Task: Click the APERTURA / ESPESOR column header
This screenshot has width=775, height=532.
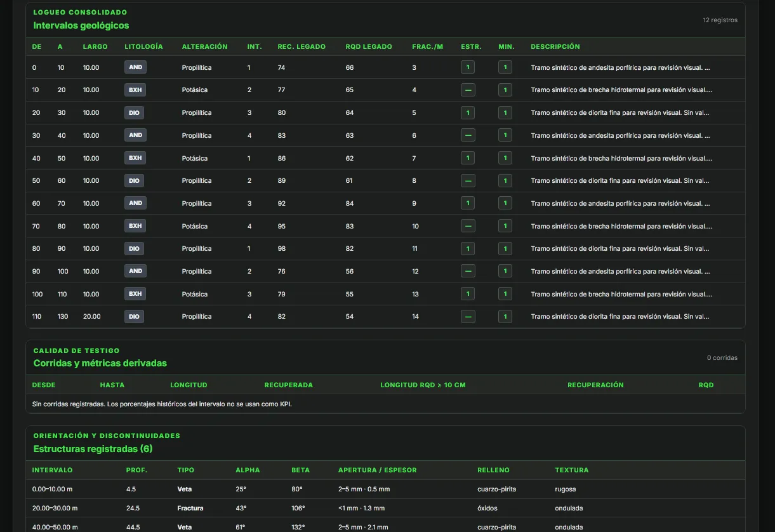Action: (x=378, y=470)
